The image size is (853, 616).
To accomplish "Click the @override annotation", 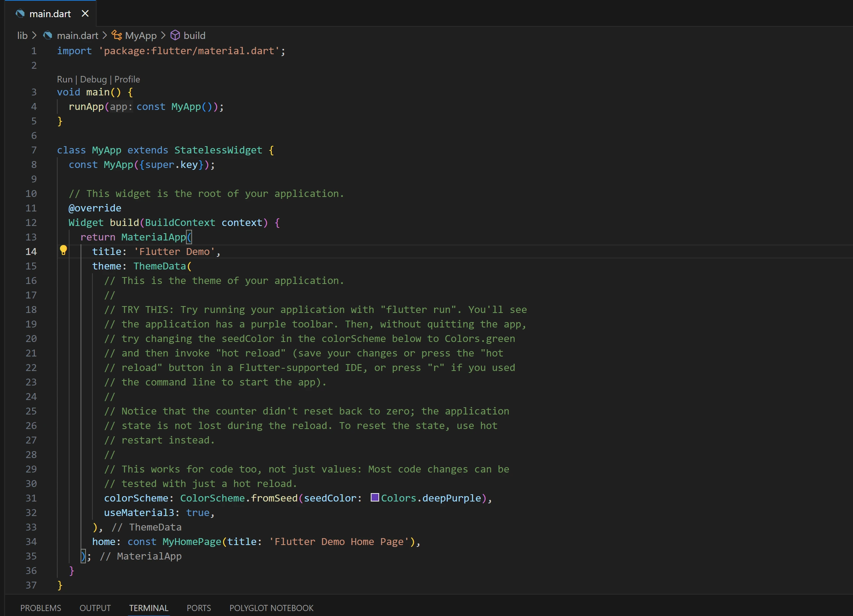I will [x=95, y=208].
